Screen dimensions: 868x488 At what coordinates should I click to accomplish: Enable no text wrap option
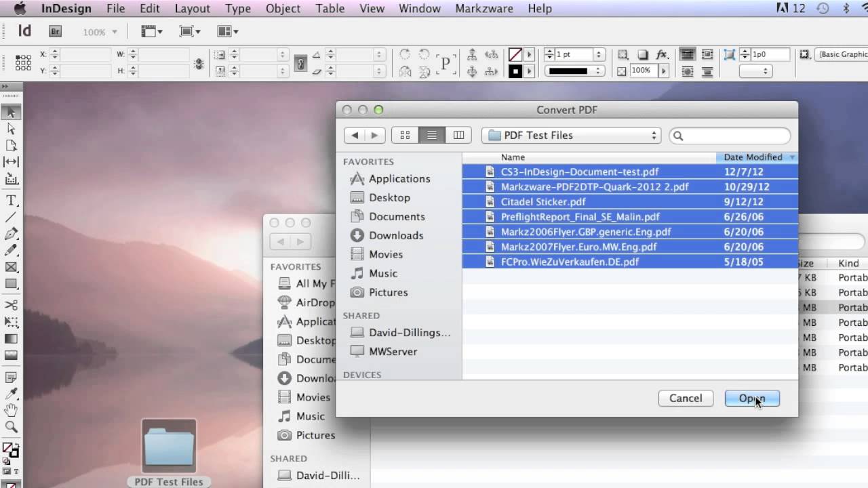click(687, 54)
